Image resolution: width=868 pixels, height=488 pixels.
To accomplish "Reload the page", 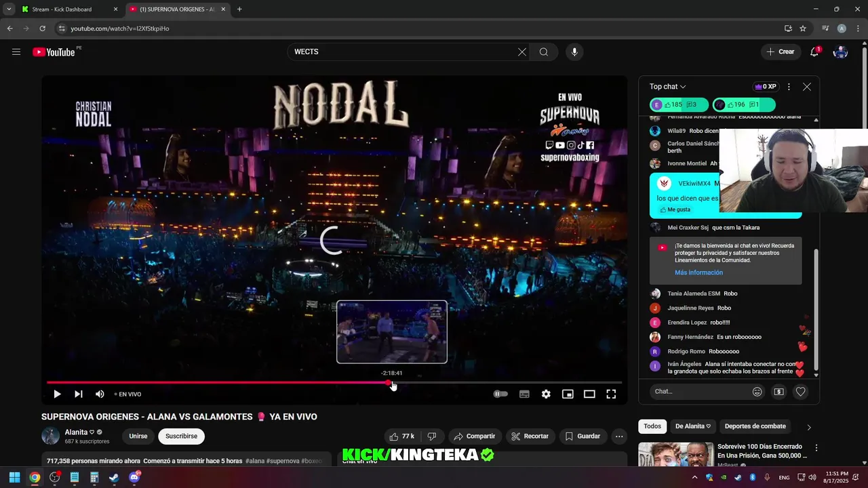I will (42, 28).
